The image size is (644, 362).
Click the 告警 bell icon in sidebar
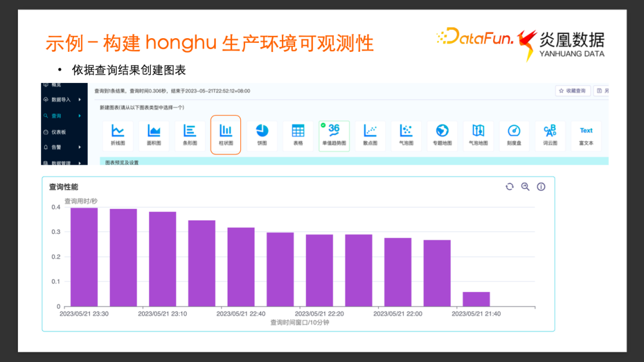46,147
